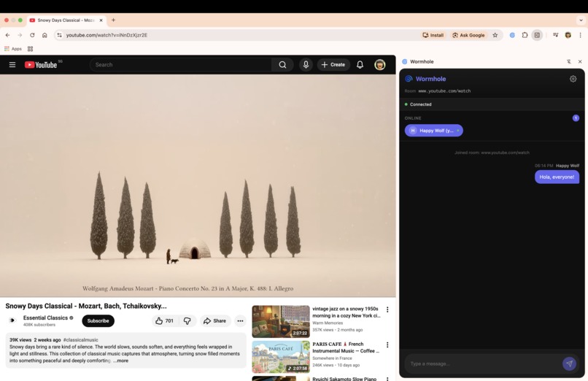This screenshot has height=381, width=588.
Task: Click the video player to pause
Action: (198, 185)
